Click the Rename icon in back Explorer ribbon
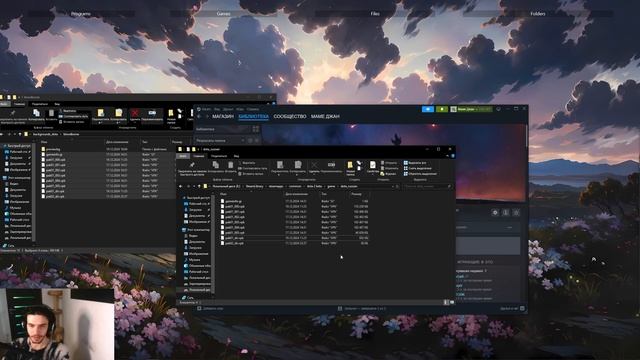640x360 pixels. click(152, 114)
